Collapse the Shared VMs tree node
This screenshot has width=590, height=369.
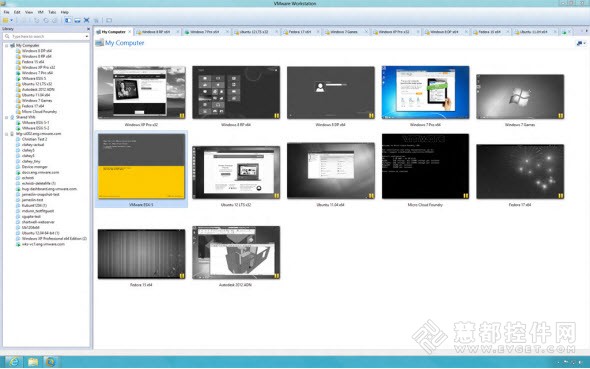[6, 117]
